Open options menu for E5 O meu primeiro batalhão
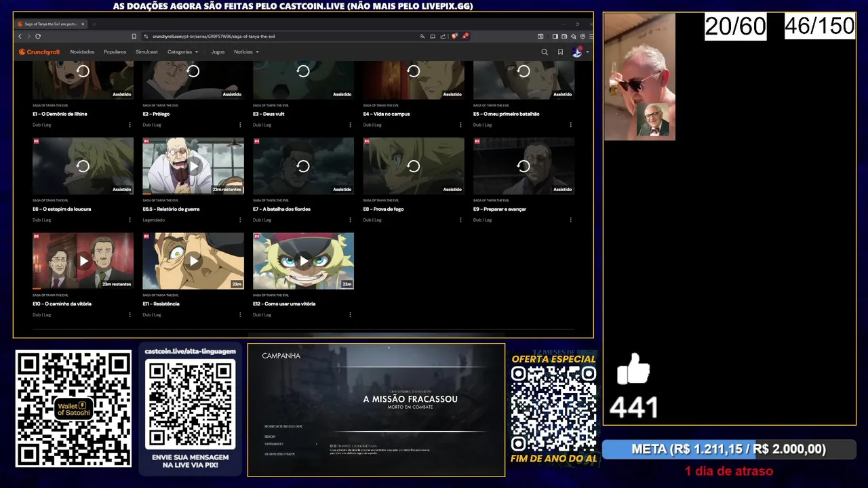This screenshot has height=488, width=868. [x=570, y=125]
